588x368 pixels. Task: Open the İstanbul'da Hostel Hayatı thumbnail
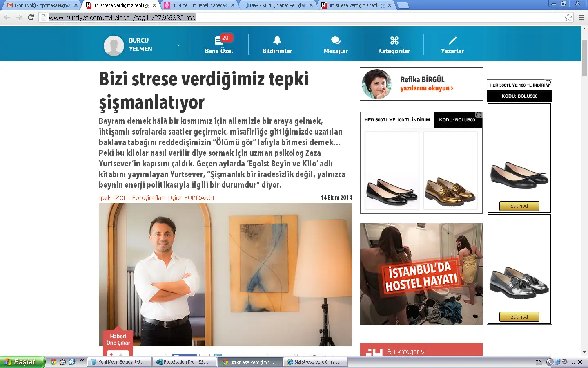pyautogui.click(x=421, y=274)
